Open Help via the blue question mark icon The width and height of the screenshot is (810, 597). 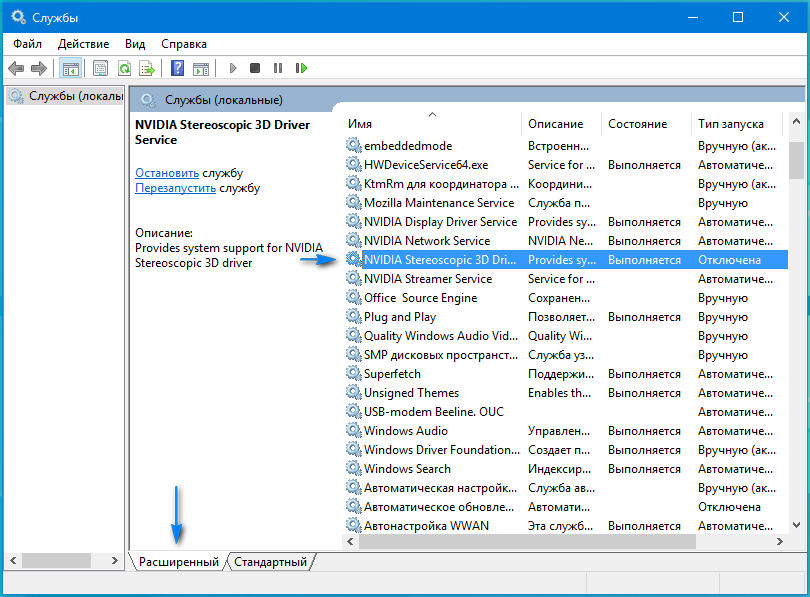coord(177,68)
